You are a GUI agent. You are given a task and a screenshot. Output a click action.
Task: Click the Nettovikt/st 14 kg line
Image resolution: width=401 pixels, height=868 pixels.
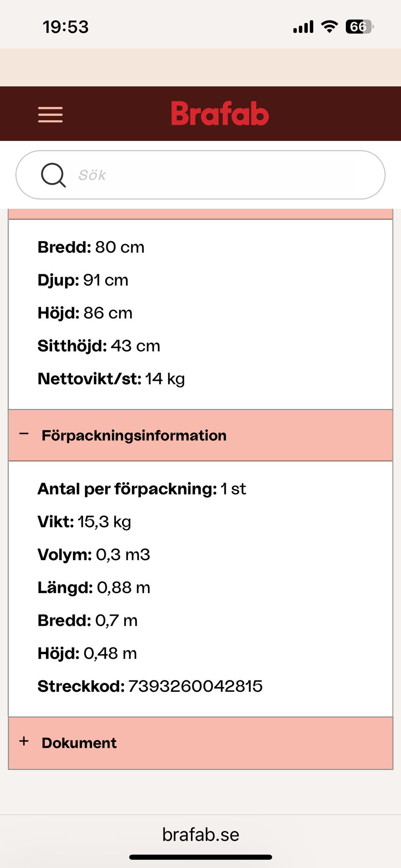point(111,379)
